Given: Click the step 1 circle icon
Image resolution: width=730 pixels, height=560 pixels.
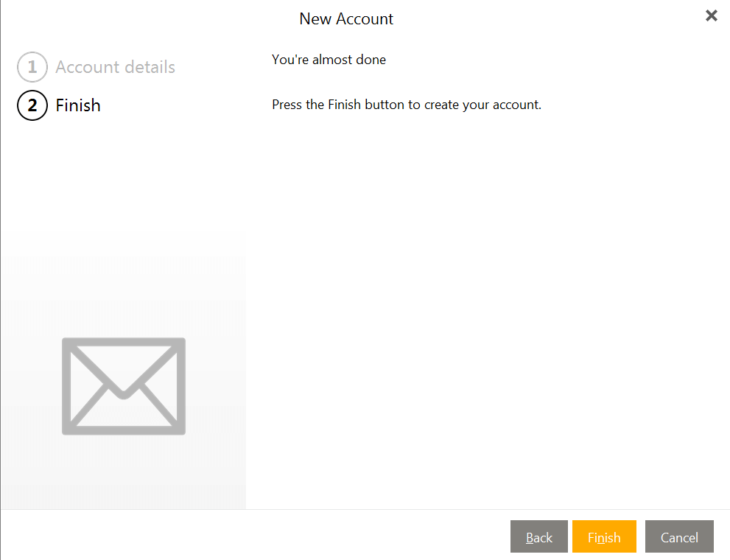Looking at the screenshot, I should [x=32, y=67].
